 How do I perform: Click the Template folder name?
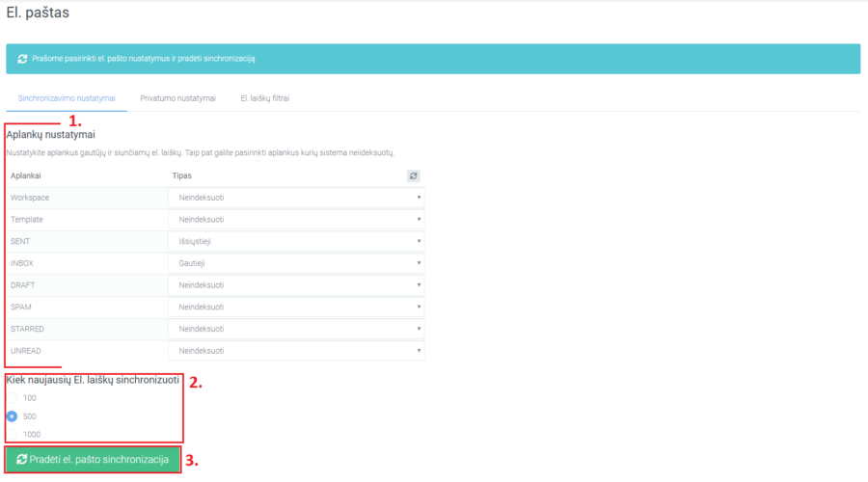click(27, 220)
